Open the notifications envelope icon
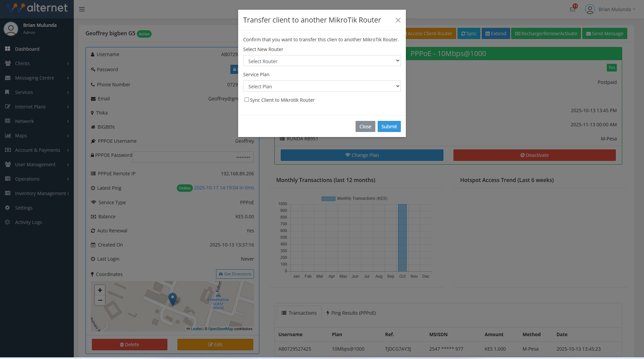This screenshot has width=644, height=359. pyautogui.click(x=573, y=9)
